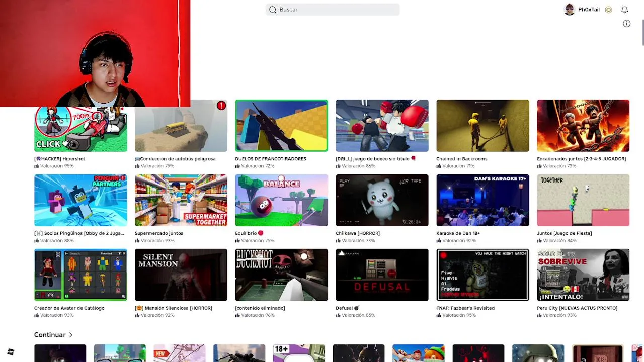Click thumbs-up icon under Peru City
The width and height of the screenshot is (644, 362).
pyautogui.click(x=540, y=315)
